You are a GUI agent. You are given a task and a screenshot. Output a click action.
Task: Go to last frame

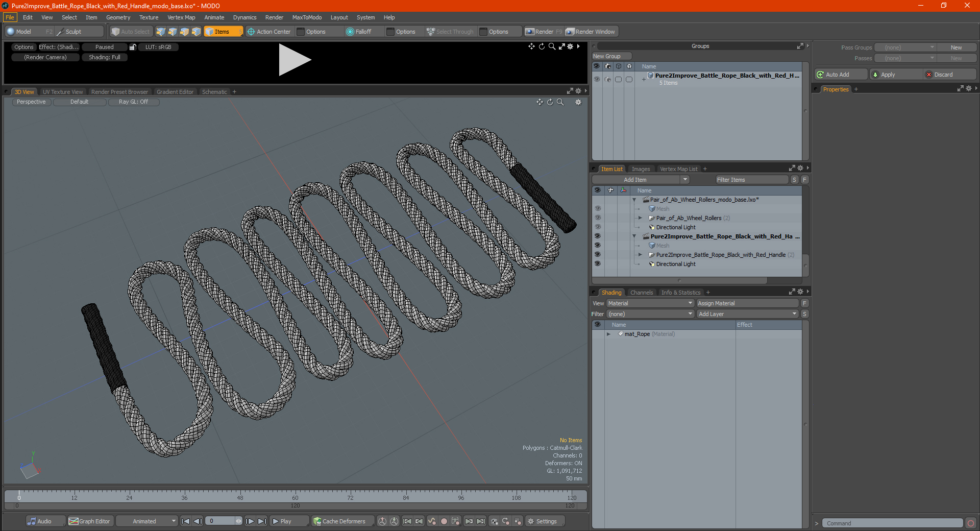point(262,521)
